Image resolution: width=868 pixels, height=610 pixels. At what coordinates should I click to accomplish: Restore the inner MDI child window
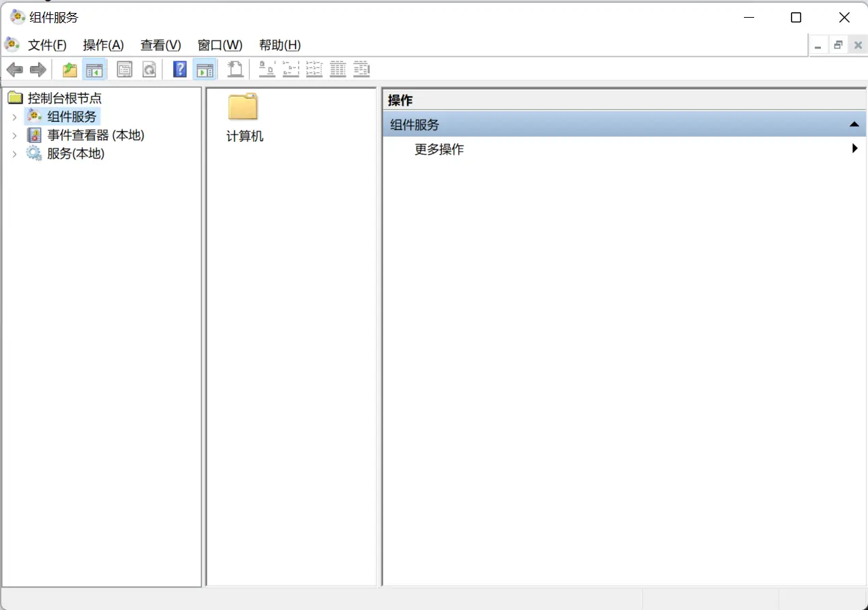pos(838,46)
